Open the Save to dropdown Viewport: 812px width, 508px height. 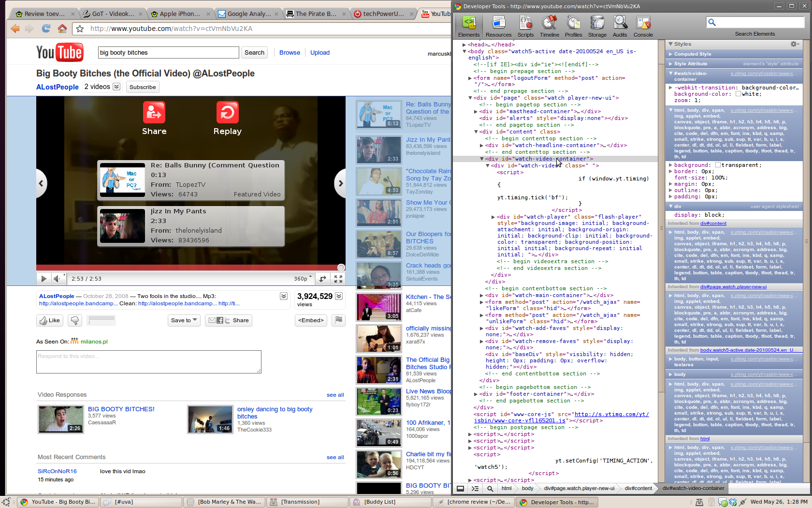[x=184, y=320]
